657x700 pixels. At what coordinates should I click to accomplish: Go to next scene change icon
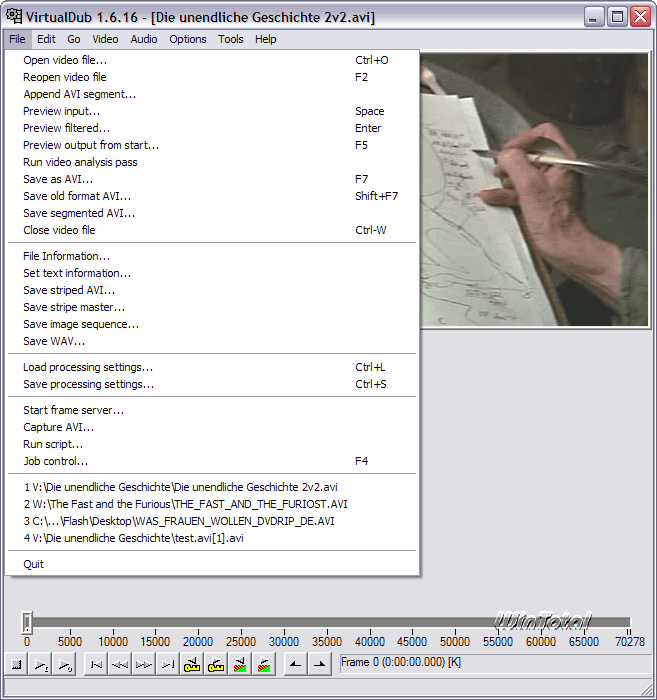pyautogui.click(x=264, y=664)
